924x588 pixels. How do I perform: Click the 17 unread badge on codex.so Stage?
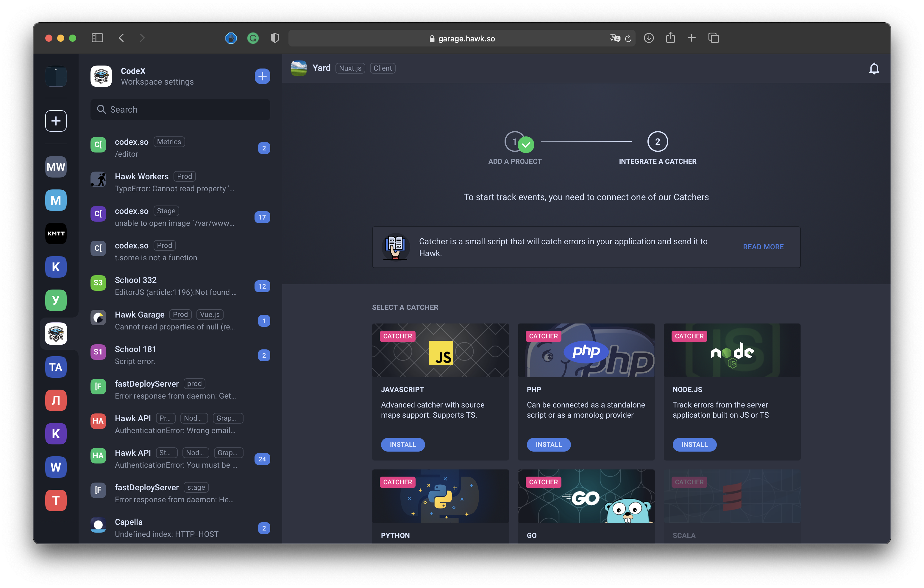click(x=262, y=217)
